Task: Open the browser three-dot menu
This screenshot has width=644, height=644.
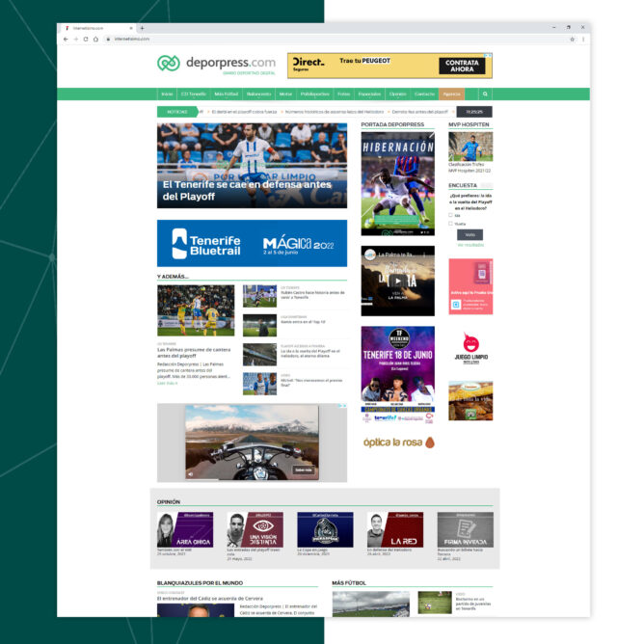Action: pos(583,39)
